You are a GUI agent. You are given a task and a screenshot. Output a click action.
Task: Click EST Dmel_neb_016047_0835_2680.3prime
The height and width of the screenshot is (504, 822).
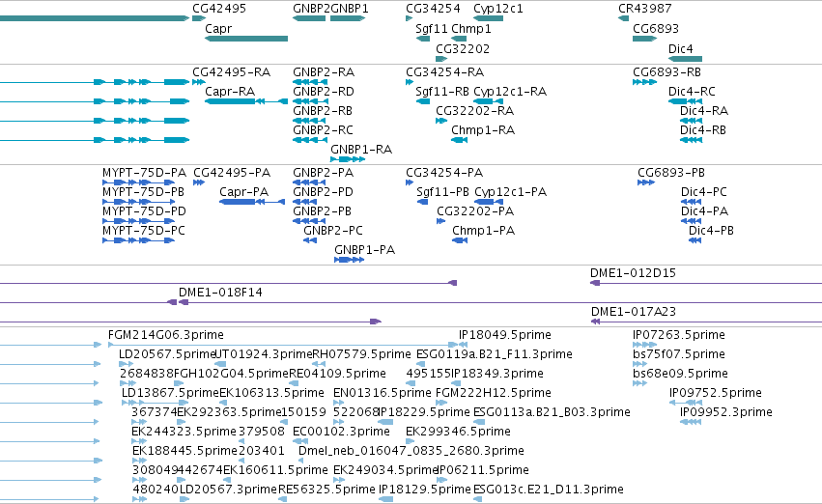click(411, 451)
